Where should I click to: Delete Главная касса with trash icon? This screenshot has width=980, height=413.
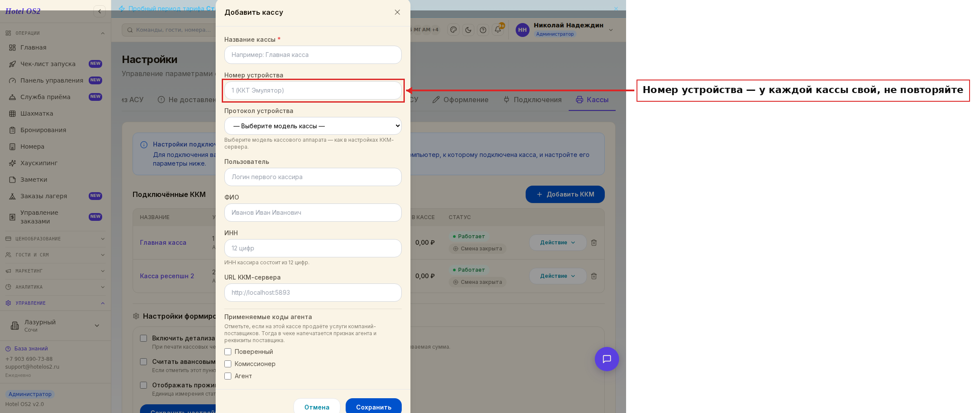click(x=594, y=243)
